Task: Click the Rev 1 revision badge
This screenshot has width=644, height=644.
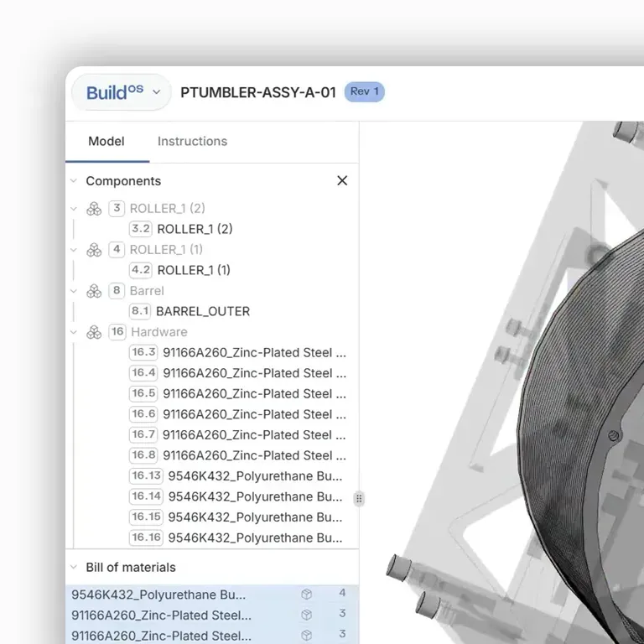Action: [x=364, y=91]
